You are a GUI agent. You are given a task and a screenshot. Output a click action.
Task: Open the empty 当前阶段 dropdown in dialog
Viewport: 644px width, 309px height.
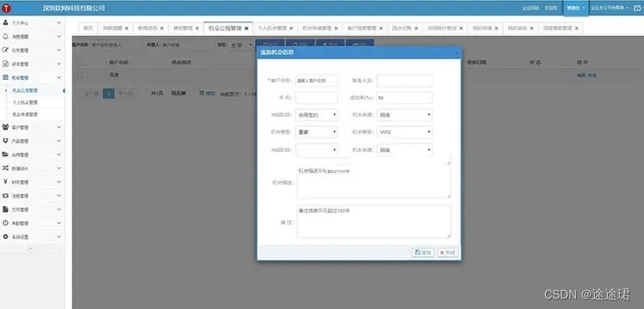point(316,150)
